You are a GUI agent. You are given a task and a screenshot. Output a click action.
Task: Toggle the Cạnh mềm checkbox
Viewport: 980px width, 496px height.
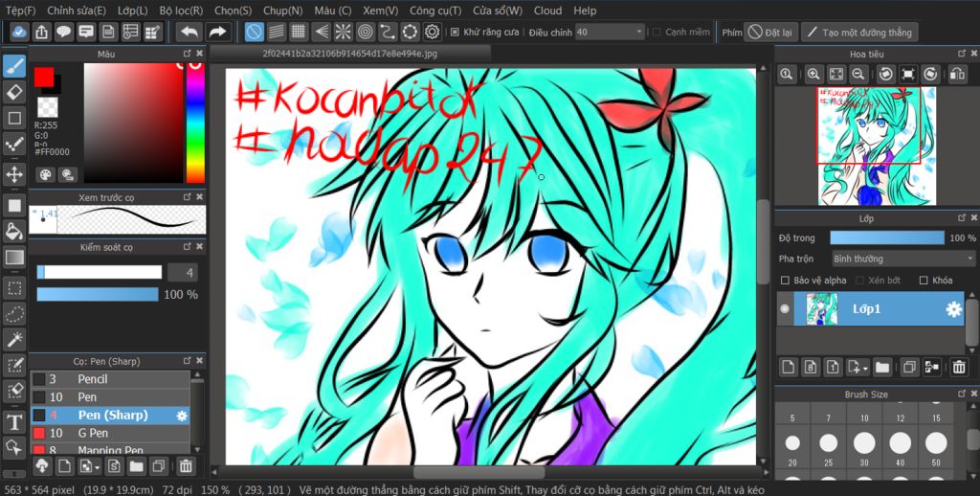[x=657, y=32]
